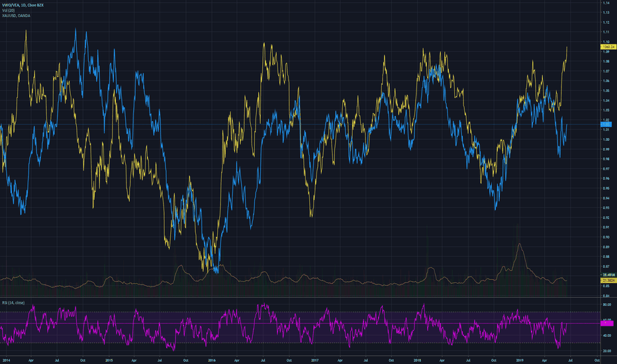Click the 2016 time axis label
This screenshot has height=364, width=617.
[x=212, y=360]
